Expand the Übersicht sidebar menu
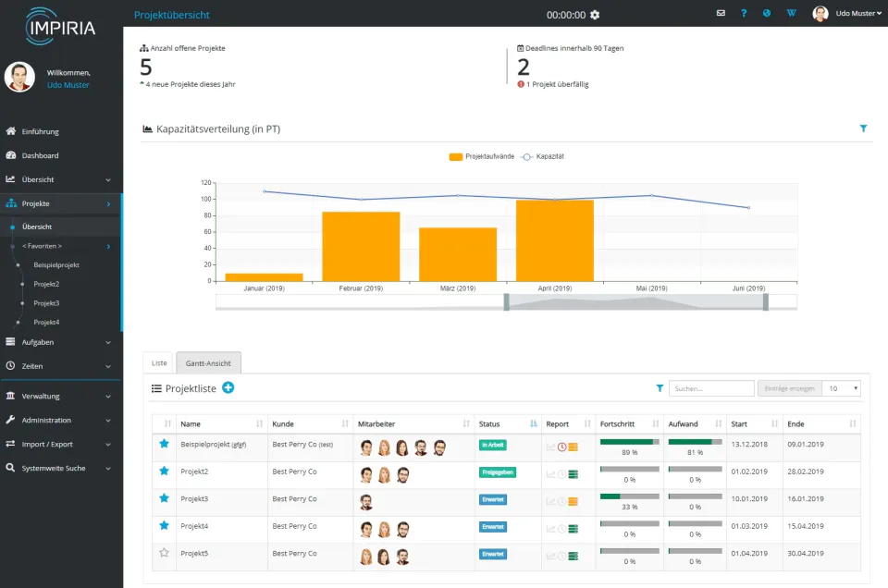This screenshot has height=588, width=888. click(x=61, y=179)
